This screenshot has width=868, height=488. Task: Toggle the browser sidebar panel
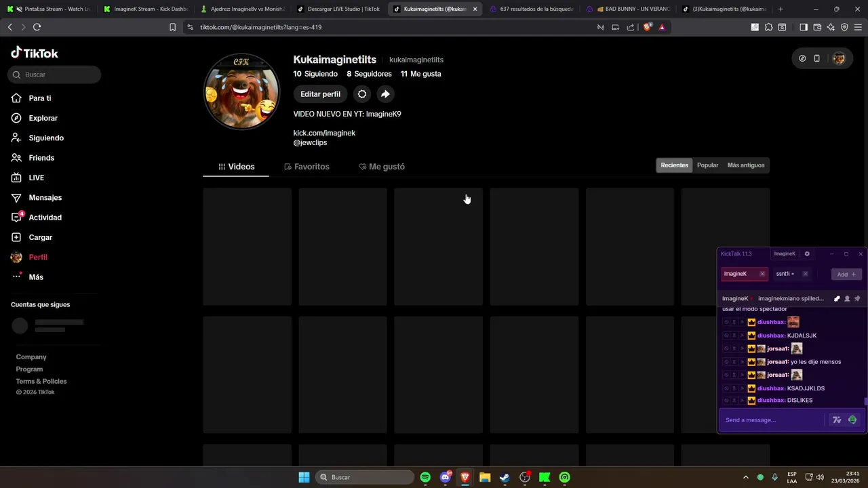(804, 27)
